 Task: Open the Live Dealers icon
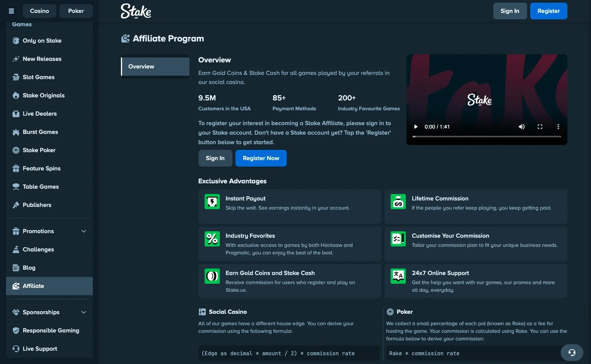(16, 114)
